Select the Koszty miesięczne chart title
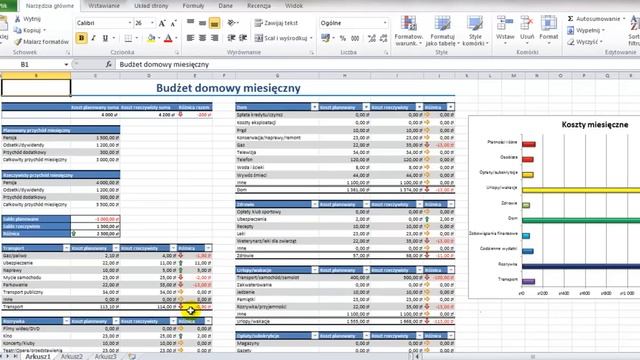The height and width of the screenshot is (360, 640). point(595,125)
